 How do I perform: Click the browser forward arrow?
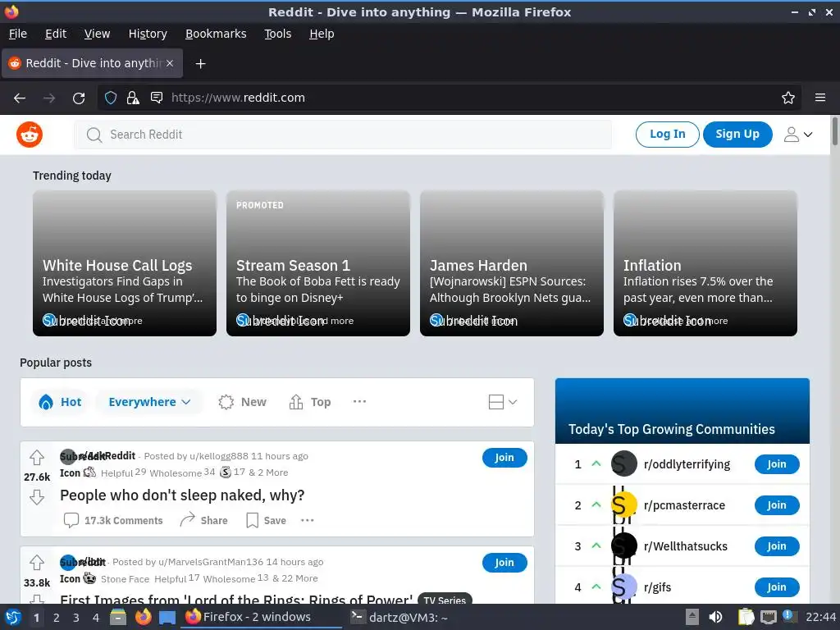[49, 98]
